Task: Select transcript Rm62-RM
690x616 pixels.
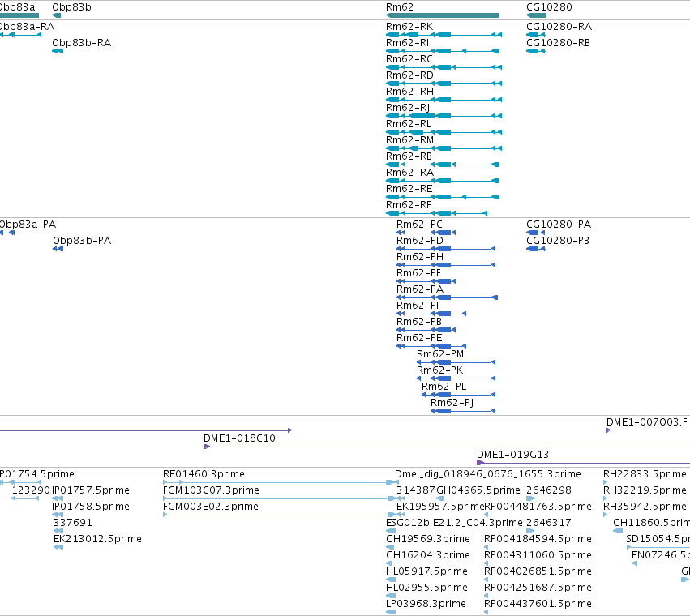Action: [x=444, y=148]
